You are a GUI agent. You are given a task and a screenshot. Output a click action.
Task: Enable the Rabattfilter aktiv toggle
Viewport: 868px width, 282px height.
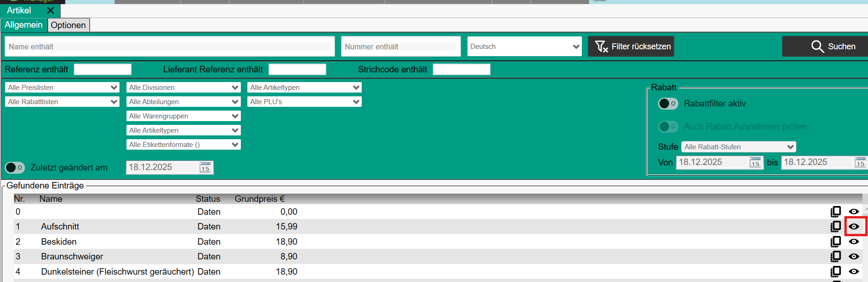[x=668, y=104]
